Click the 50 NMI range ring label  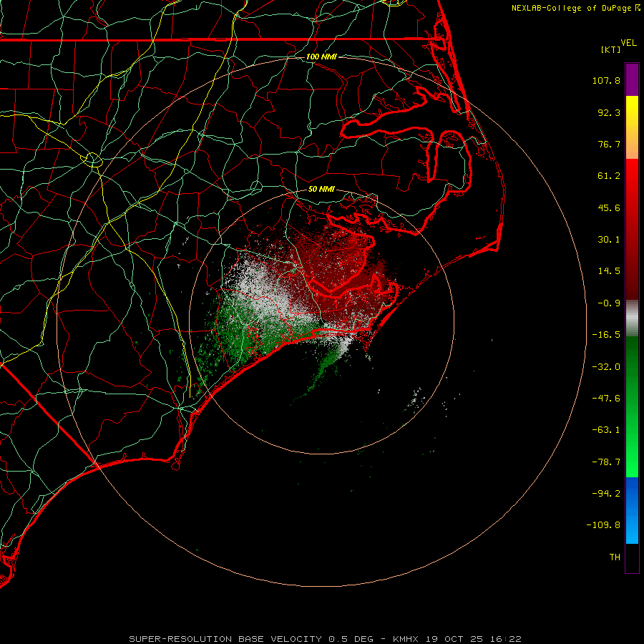[x=321, y=190]
